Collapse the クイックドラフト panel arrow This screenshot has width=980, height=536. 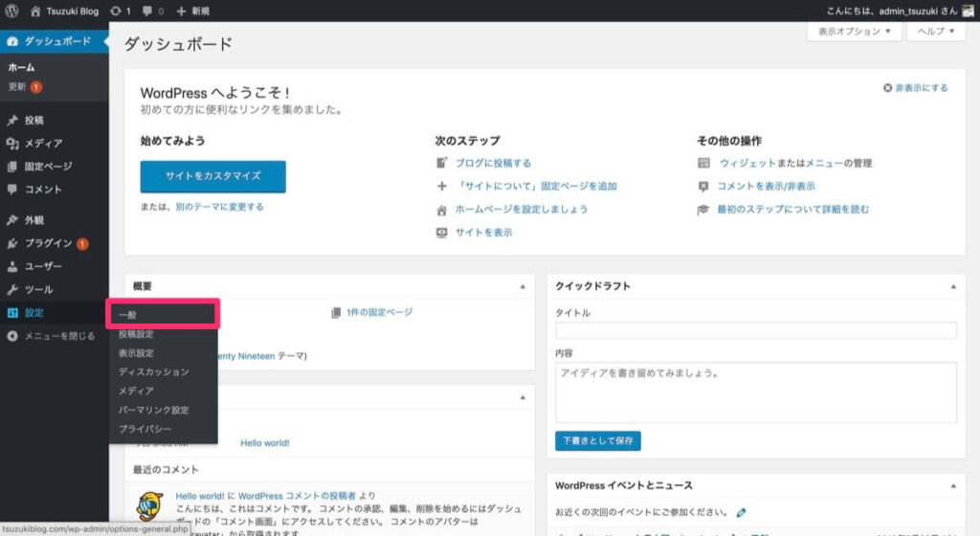pos(953,287)
